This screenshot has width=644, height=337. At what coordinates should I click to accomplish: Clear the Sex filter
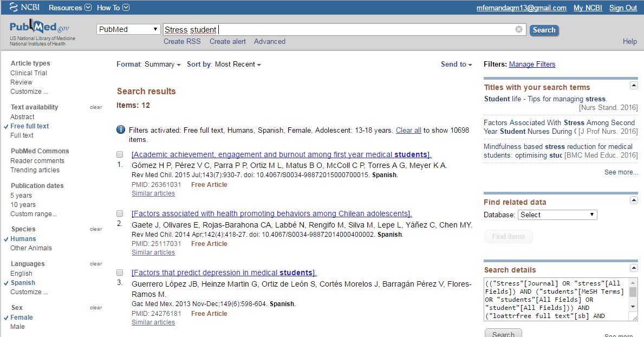point(96,308)
